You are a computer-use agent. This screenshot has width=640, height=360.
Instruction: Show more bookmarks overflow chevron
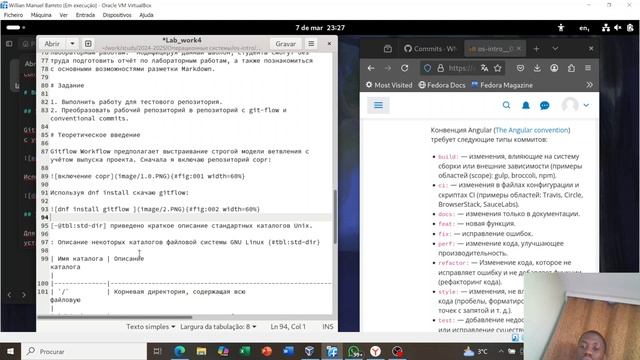[589, 85]
